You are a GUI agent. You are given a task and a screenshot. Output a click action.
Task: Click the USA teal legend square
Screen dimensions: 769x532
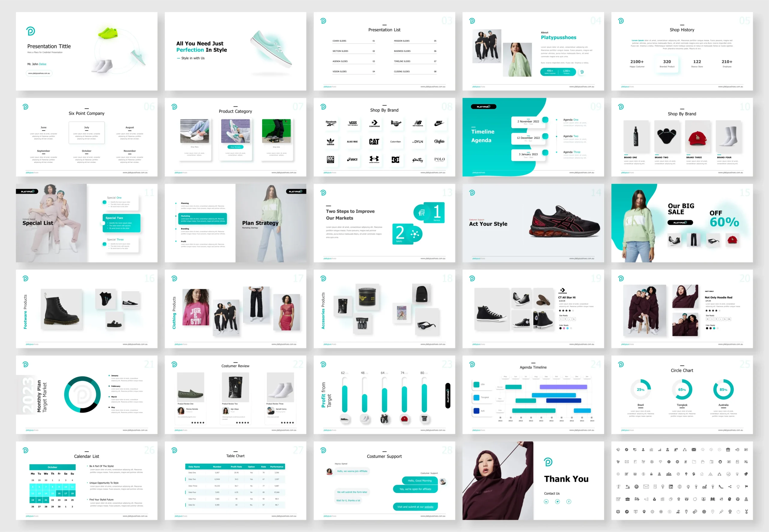pyautogui.click(x=476, y=385)
